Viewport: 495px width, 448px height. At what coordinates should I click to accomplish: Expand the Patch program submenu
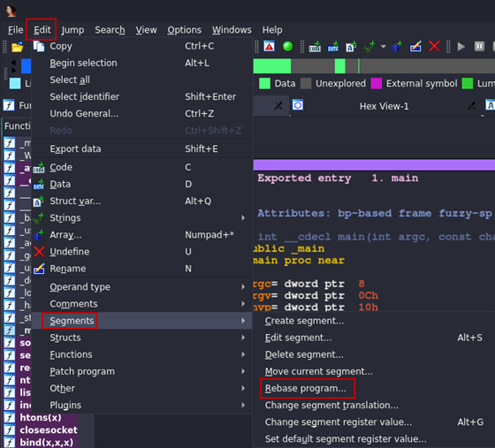142,371
